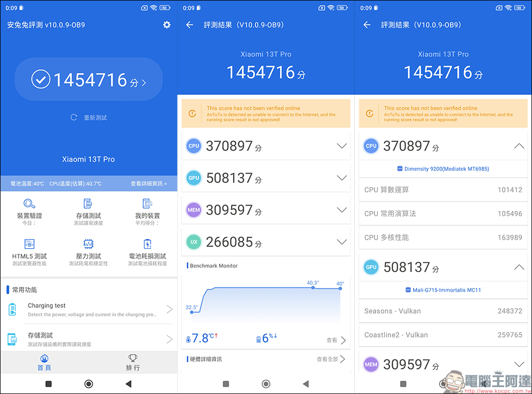Expand UX 266085 score in middle screen
Viewport: 532px width, 394px height.
coord(342,242)
